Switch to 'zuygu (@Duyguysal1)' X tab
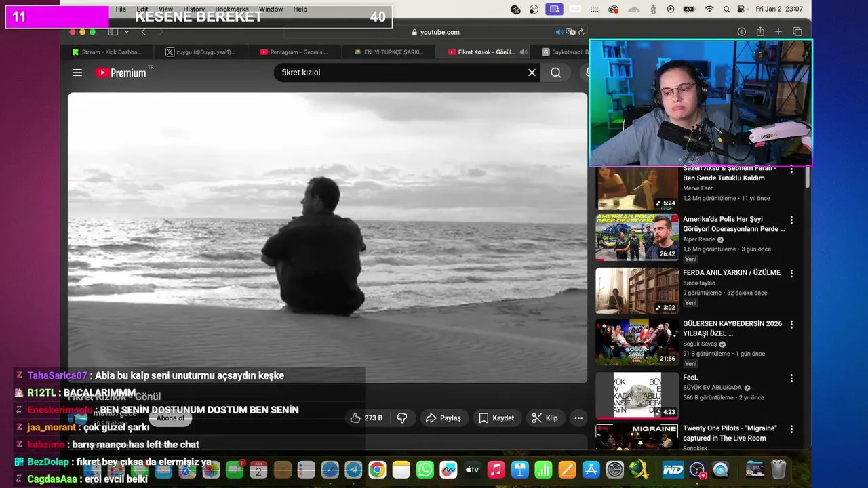868x488 pixels. pos(201,52)
